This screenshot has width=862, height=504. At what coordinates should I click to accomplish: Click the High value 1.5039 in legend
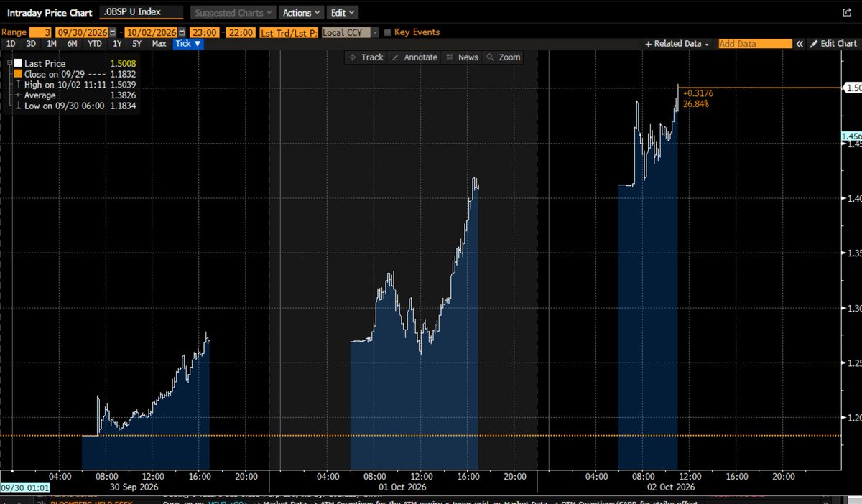click(123, 85)
